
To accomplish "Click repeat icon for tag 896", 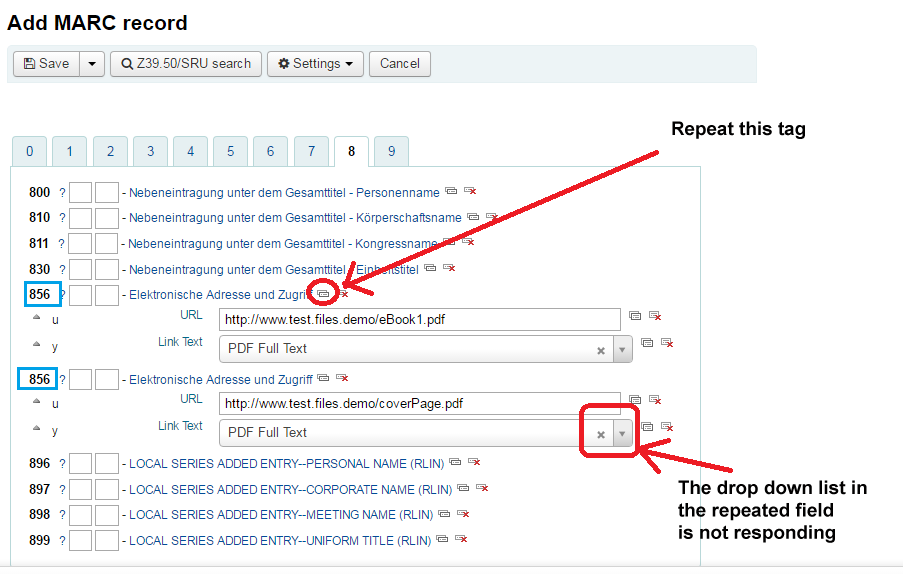I will [x=455, y=462].
